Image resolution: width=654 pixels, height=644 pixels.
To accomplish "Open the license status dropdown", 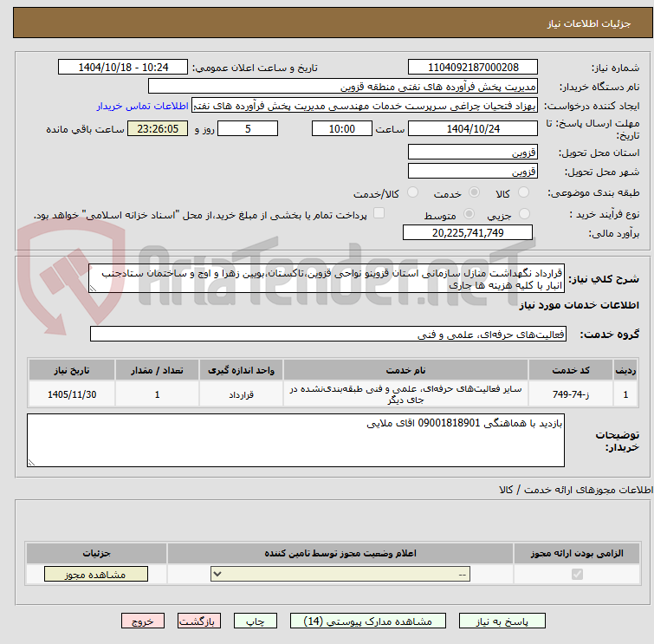I will 340,574.
